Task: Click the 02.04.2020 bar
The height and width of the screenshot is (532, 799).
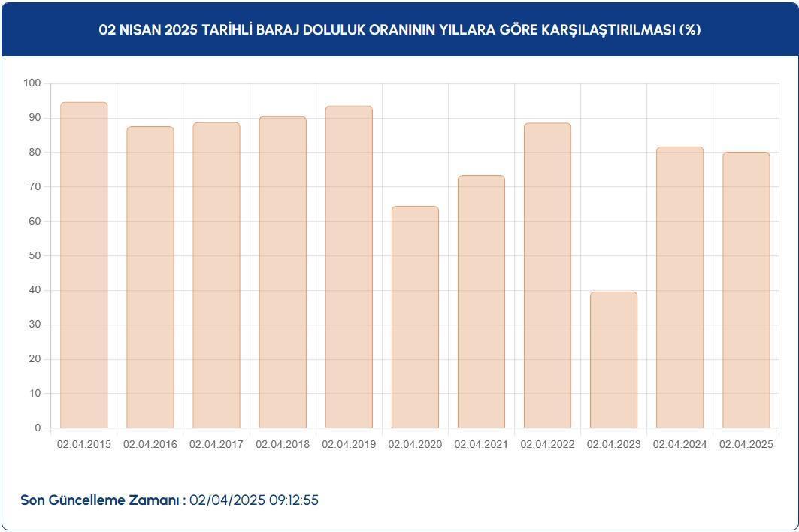Action: [416, 317]
